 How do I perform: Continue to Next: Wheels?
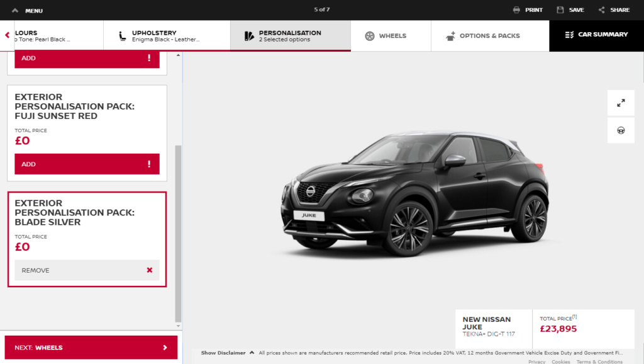click(91, 348)
